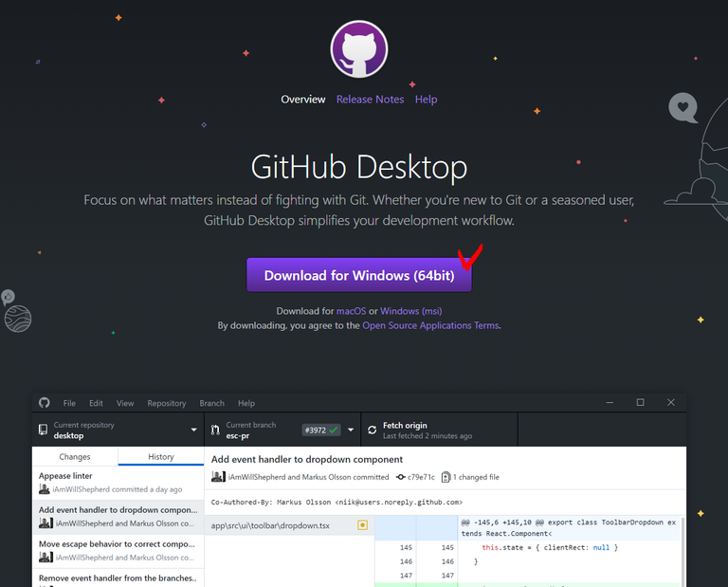
Task: Click the GitHub Desktop purple logo
Action: coord(359,49)
